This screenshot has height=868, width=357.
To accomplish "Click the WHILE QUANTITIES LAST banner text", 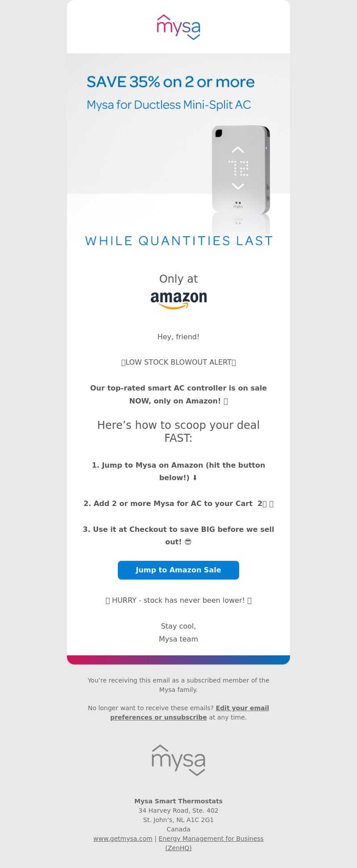I will (178, 241).
